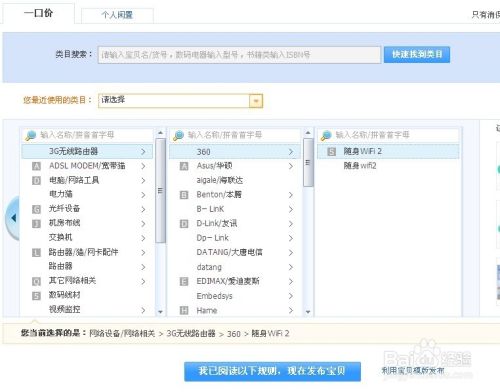This screenshot has width=500, height=392.
Task: Select brand Asus/华硕
Action: [x=235, y=166]
